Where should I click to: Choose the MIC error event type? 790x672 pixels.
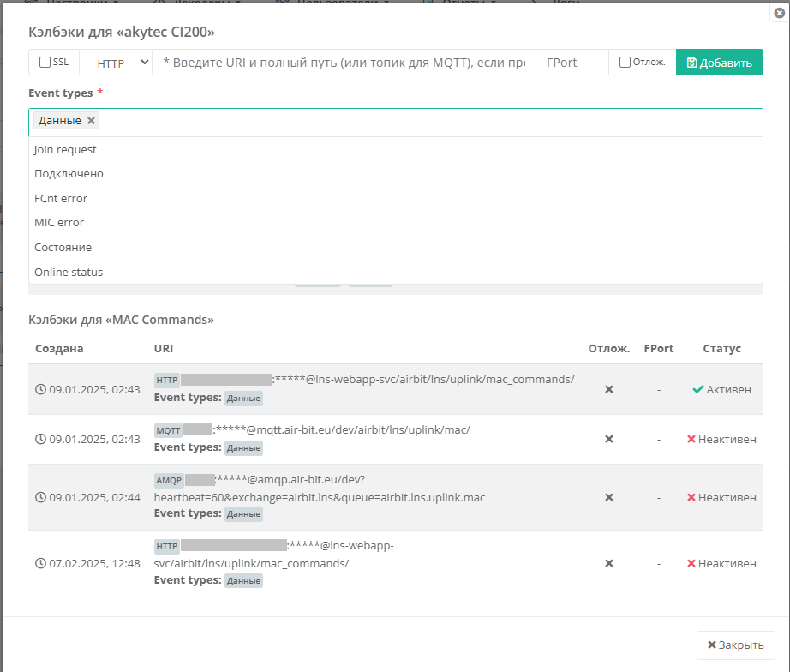tap(59, 223)
